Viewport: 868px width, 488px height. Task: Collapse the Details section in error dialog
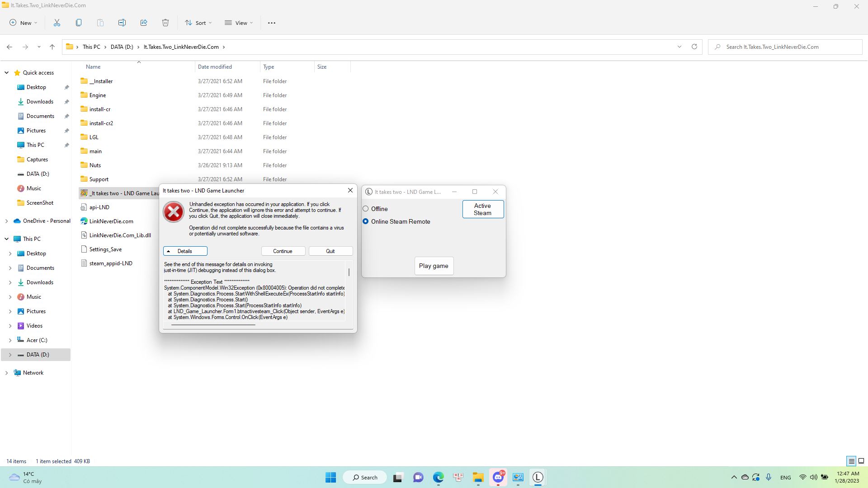click(x=185, y=251)
